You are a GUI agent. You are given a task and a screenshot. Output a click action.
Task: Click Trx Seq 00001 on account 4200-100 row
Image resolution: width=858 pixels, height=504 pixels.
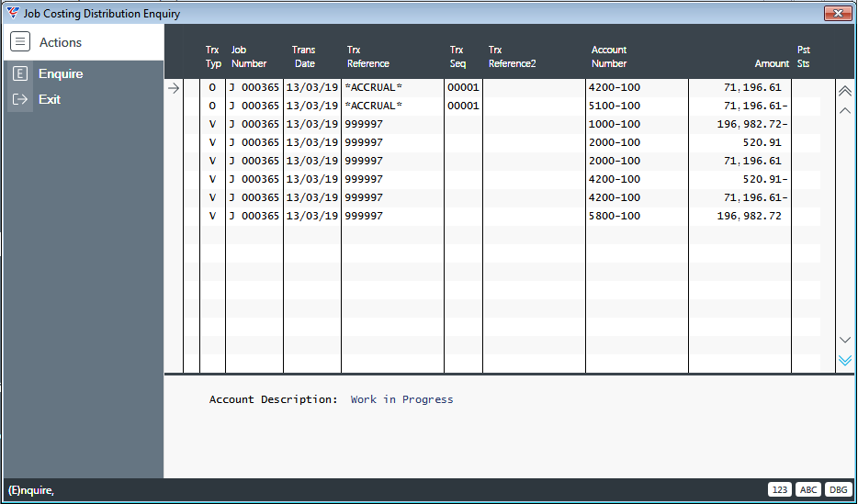coord(463,87)
